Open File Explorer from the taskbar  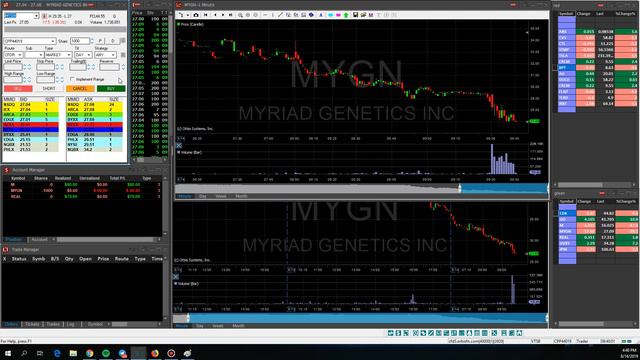point(73,353)
